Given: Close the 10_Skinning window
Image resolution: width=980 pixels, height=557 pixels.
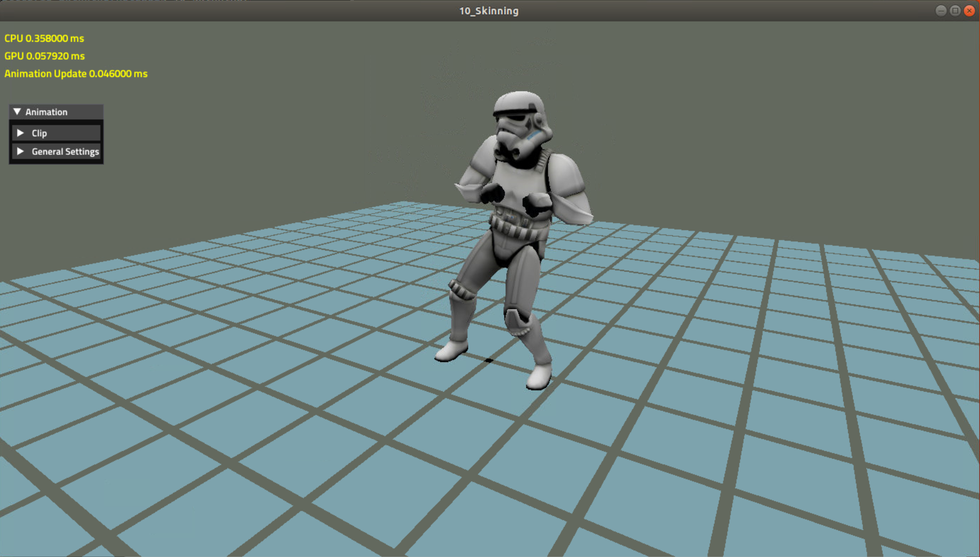Looking at the screenshot, I should click(x=970, y=10).
